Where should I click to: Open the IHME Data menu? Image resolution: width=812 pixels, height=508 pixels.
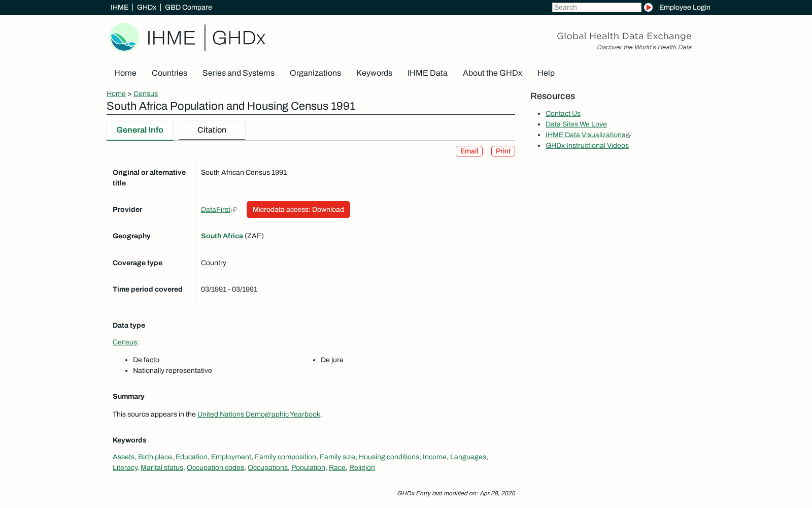pos(427,73)
